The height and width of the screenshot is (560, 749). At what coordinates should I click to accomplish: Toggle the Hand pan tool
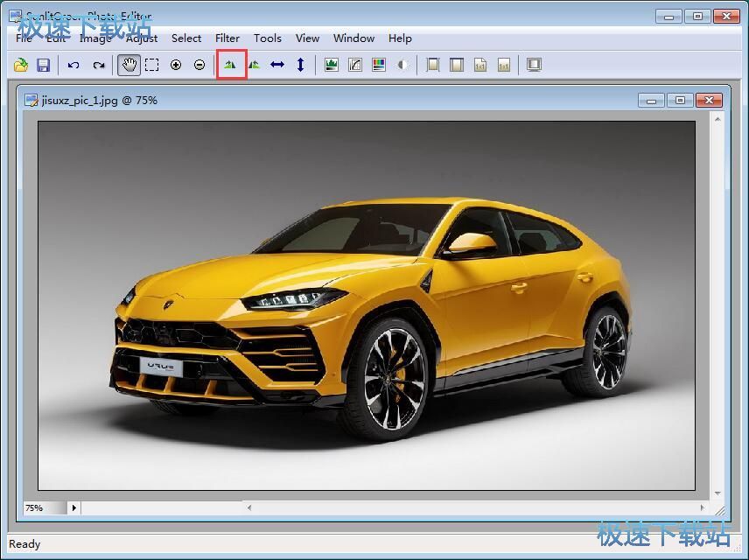[129, 65]
